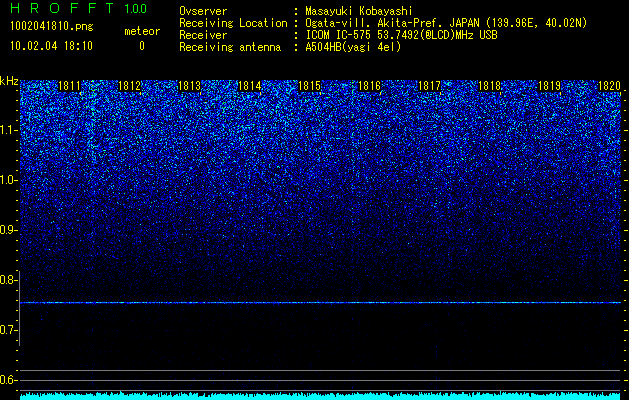Click the 'Receiver' field label
This screenshot has height=400, width=629.
203,35
